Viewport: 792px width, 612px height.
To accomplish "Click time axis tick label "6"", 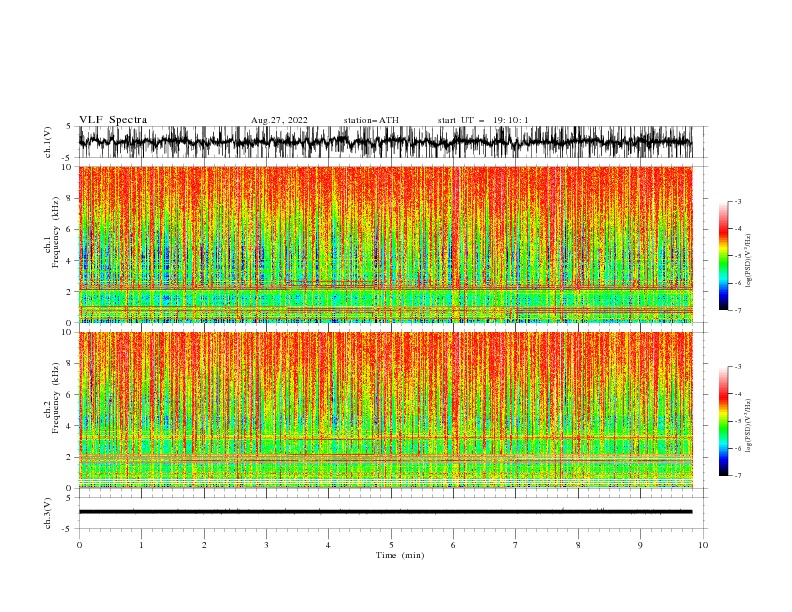I will [x=453, y=545].
